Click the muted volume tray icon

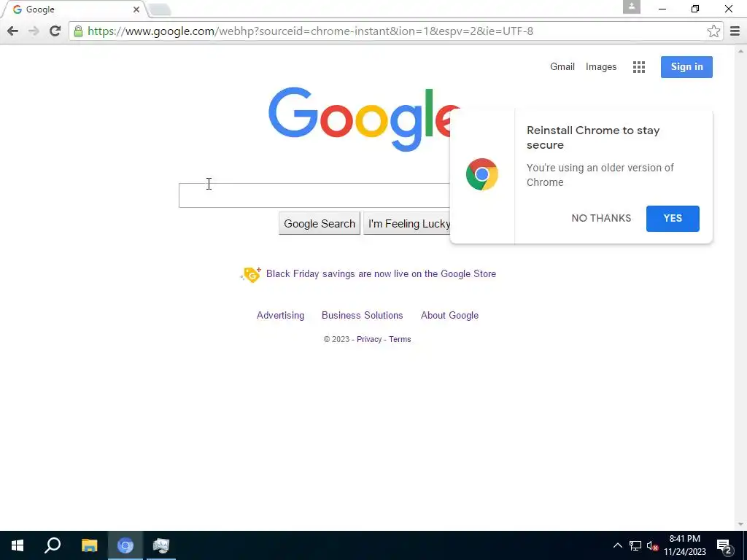coord(652,546)
